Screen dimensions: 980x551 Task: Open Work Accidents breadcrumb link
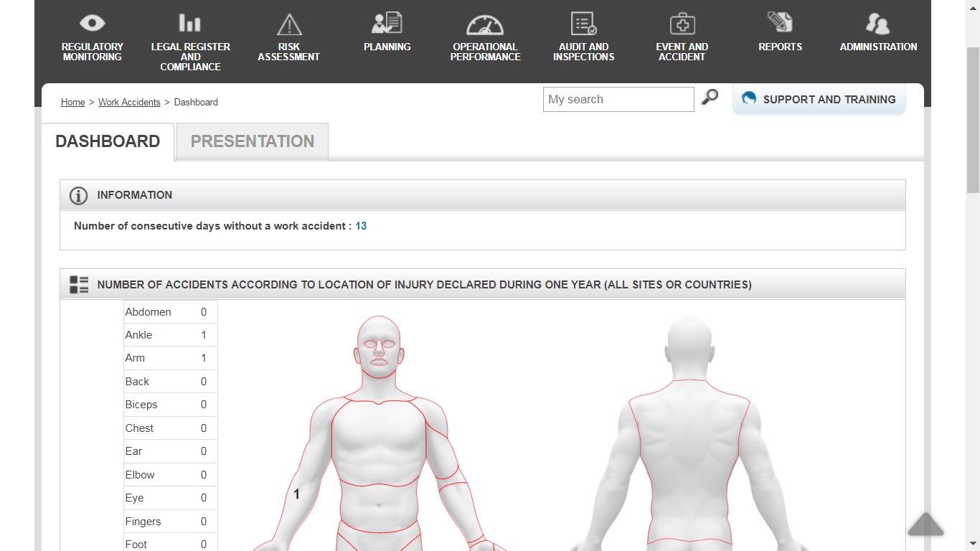(129, 102)
